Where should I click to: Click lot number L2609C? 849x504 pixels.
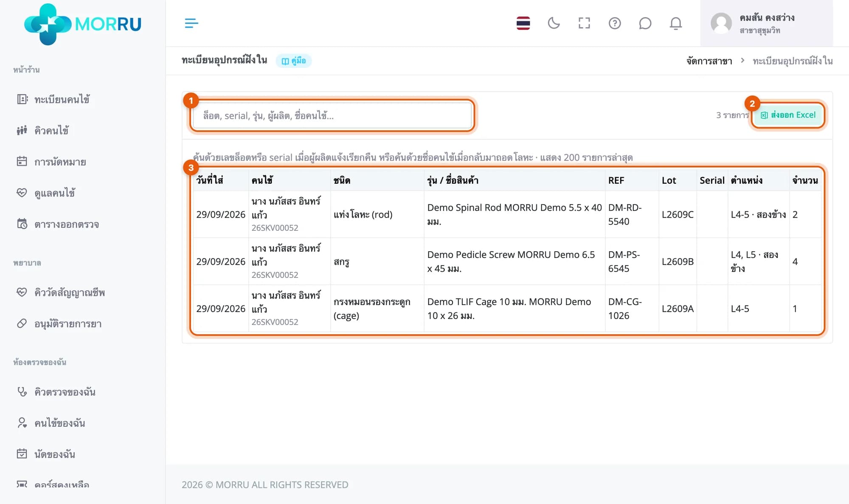678,214
